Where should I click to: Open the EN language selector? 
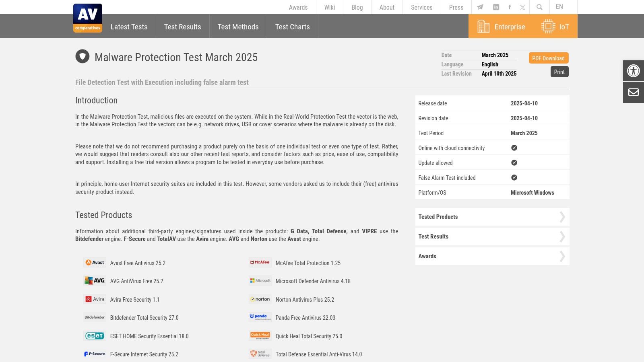click(559, 7)
